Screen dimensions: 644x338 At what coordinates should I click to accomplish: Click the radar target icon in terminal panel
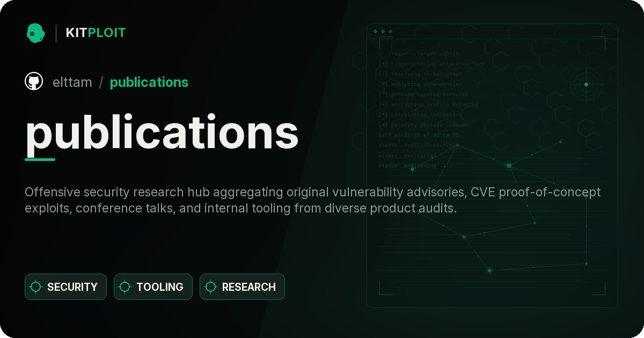click(586, 84)
